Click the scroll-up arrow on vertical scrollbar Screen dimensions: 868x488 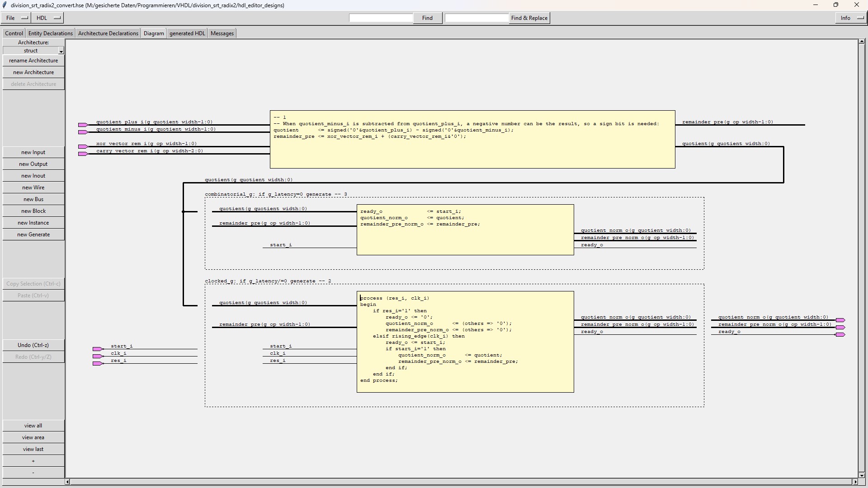[862, 42]
